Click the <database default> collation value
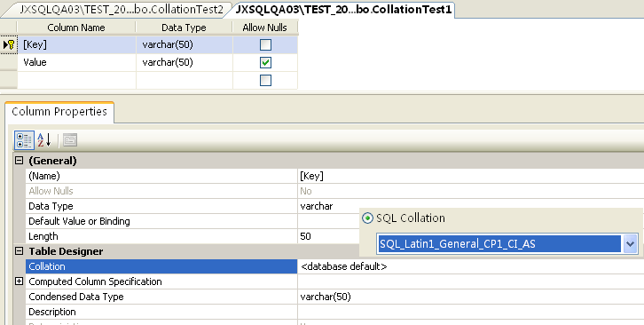The width and height of the screenshot is (644, 325). (344, 266)
